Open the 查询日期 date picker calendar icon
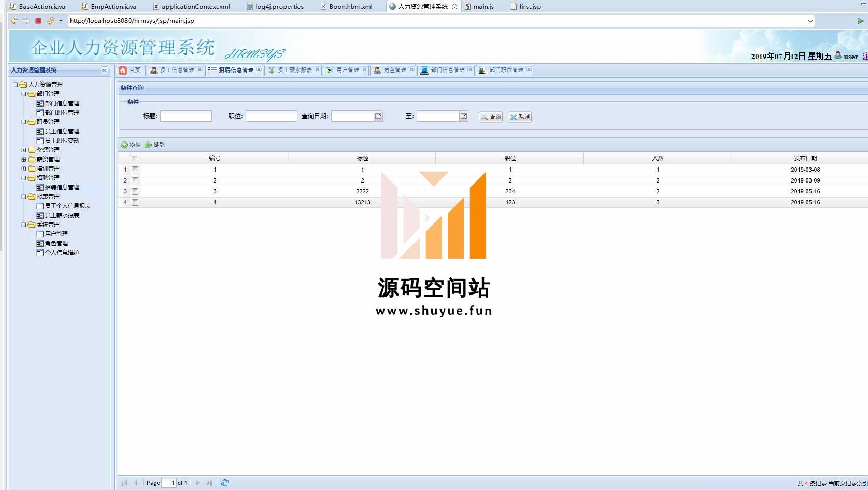Image resolution: width=868 pixels, height=490 pixels. pyautogui.click(x=378, y=116)
